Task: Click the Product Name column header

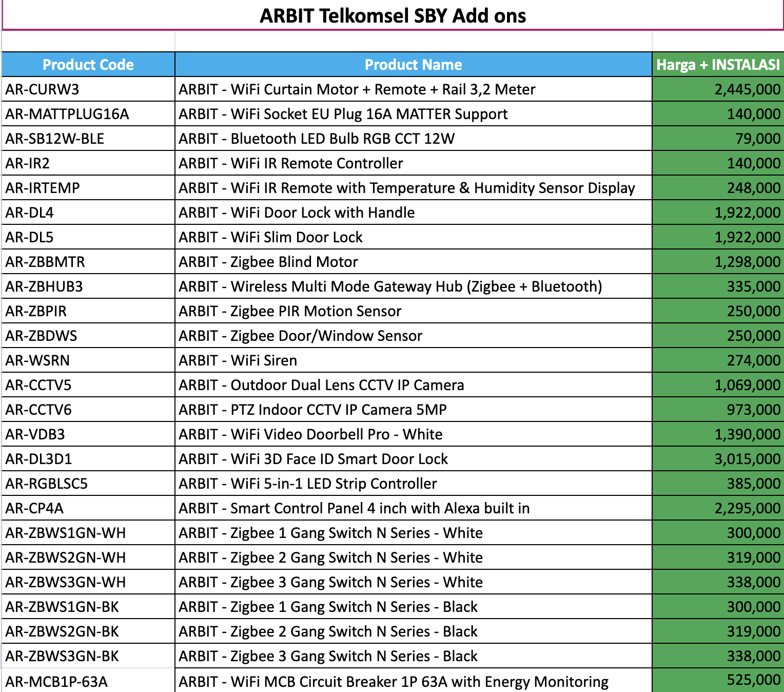Action: [x=413, y=65]
